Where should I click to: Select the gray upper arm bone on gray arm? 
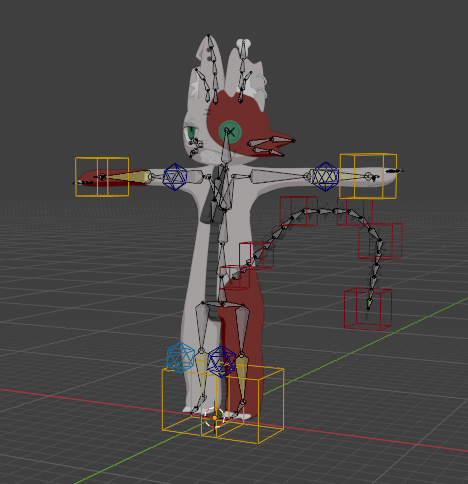(x=278, y=176)
